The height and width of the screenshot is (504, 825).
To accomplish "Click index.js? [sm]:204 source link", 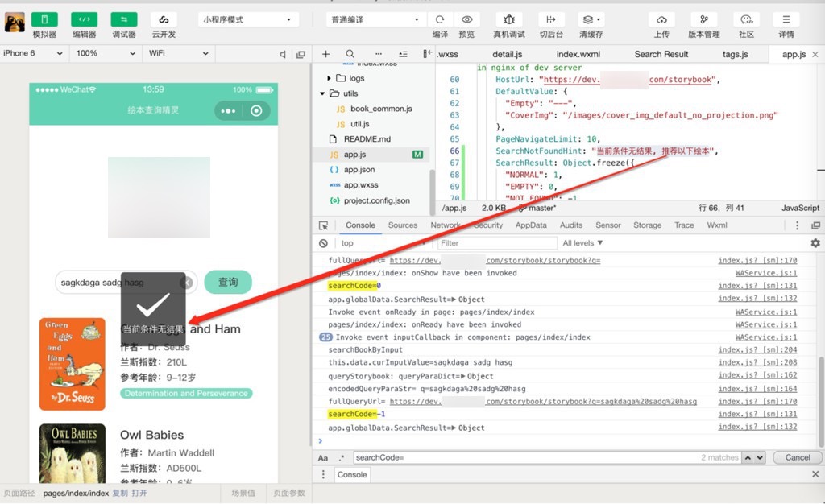I will coord(757,350).
